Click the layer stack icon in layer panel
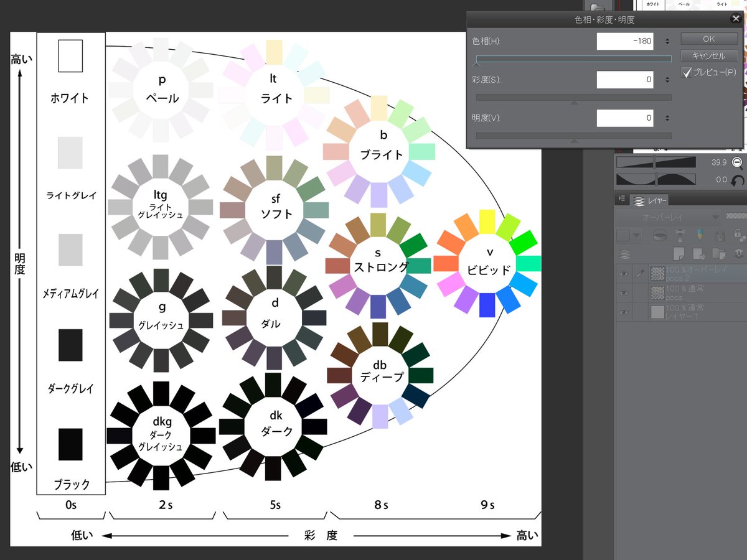Screen dimensions: 747x560 tap(624, 254)
